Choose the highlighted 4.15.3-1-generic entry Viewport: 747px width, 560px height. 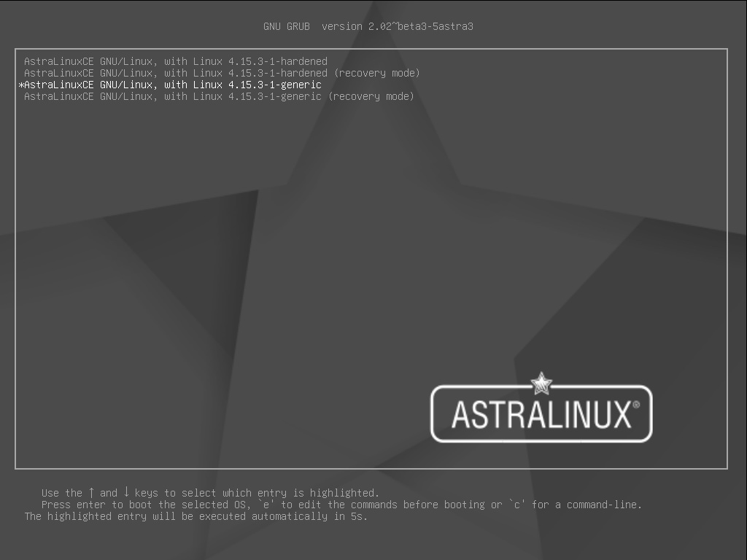click(x=172, y=85)
